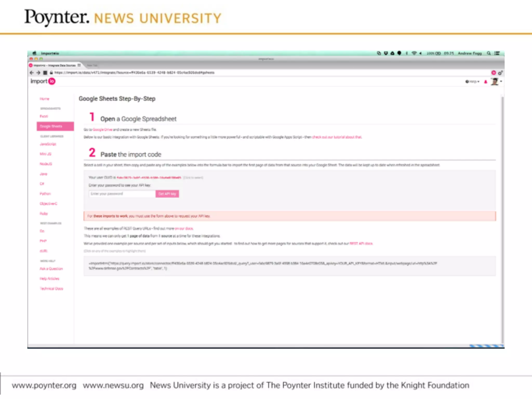Click the import.io logo in header
The width and height of the screenshot is (532, 399).
pos(43,81)
